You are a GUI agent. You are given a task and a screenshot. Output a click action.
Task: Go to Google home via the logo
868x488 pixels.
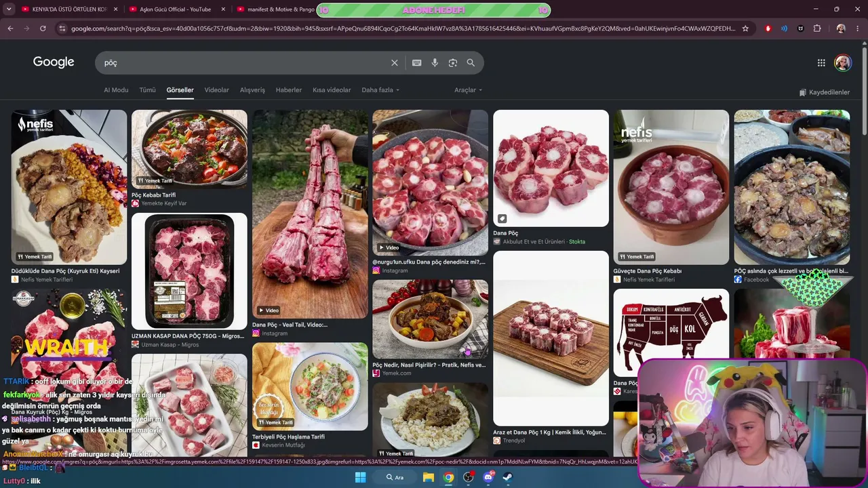[x=54, y=62]
